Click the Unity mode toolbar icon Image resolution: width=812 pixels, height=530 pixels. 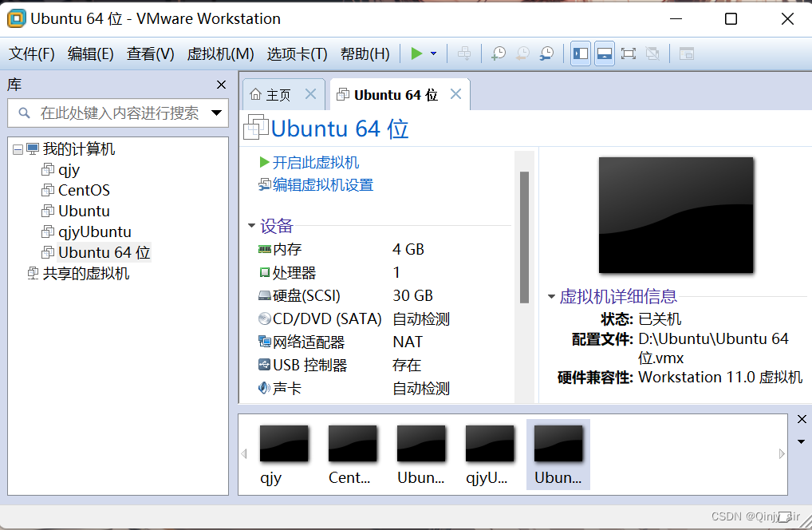652,53
